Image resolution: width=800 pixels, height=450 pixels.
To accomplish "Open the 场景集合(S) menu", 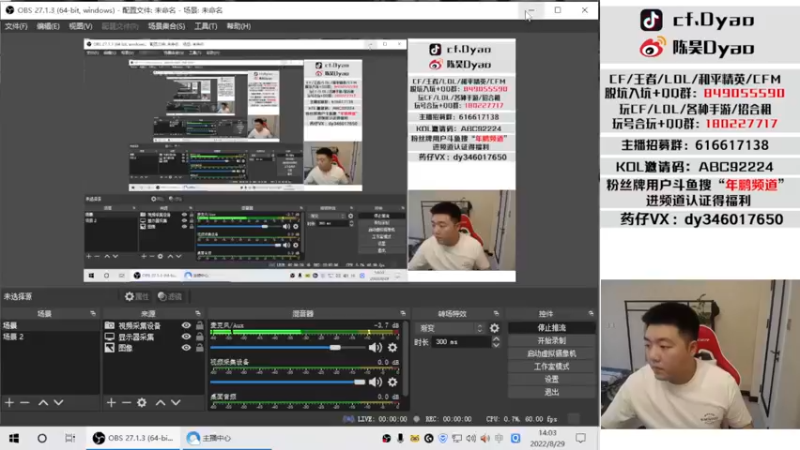I will (166, 26).
